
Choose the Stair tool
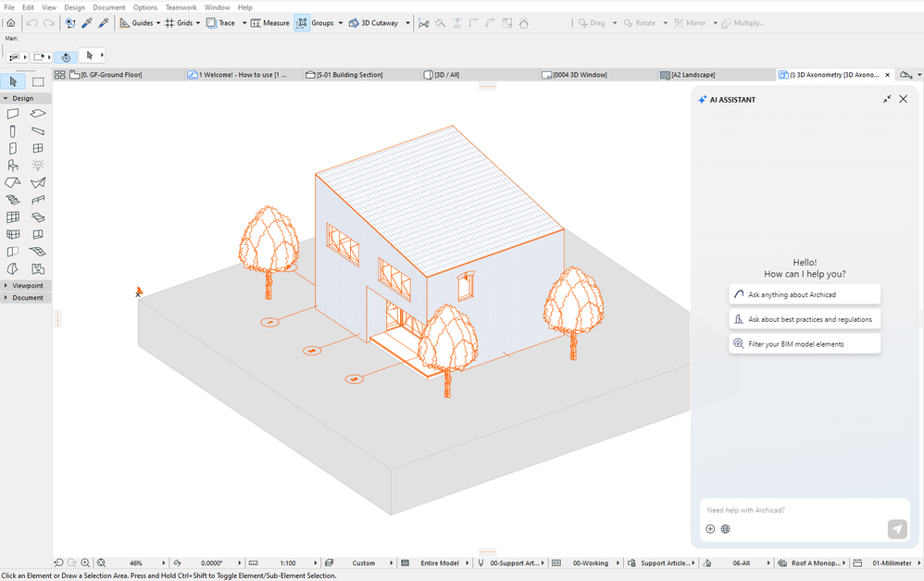pos(13,200)
